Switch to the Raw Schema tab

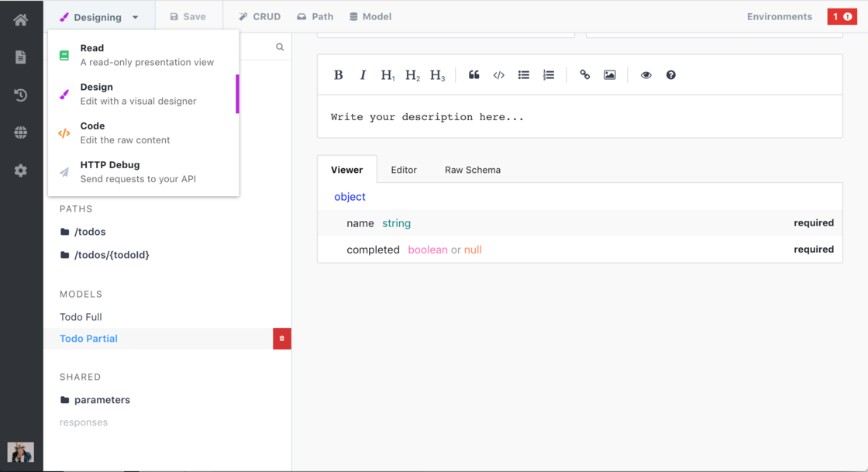click(472, 169)
